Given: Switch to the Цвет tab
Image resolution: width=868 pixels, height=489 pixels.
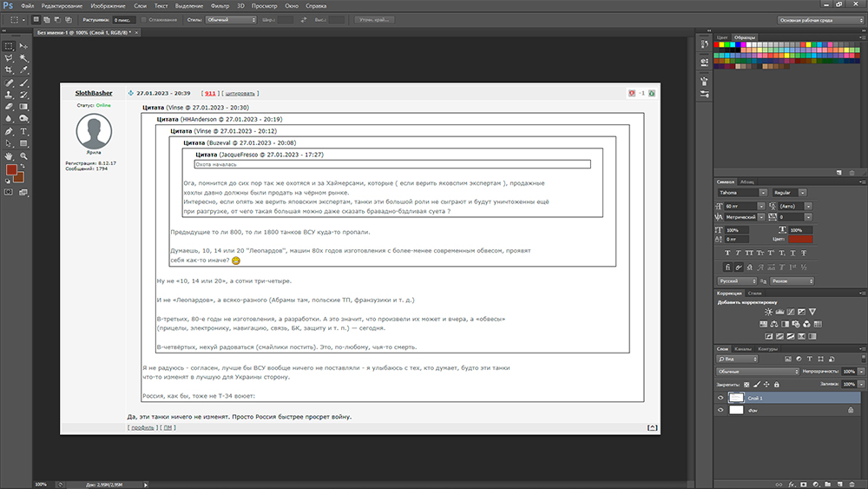Looking at the screenshot, I should pos(722,37).
